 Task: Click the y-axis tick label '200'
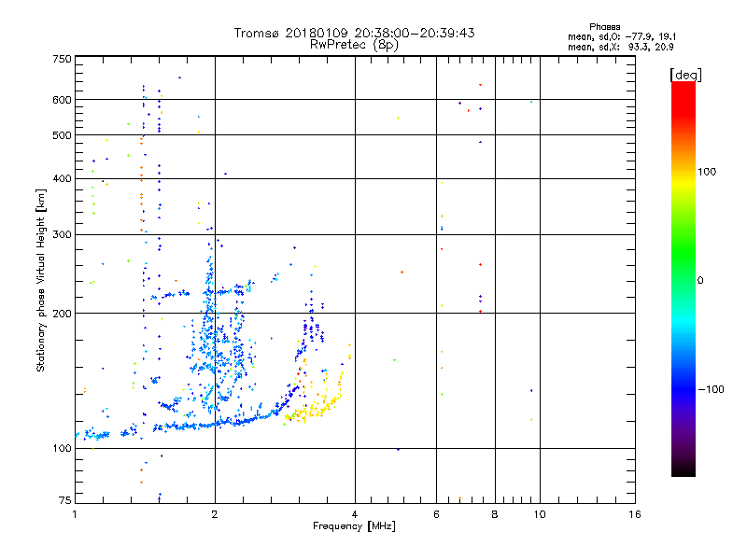[62, 314]
